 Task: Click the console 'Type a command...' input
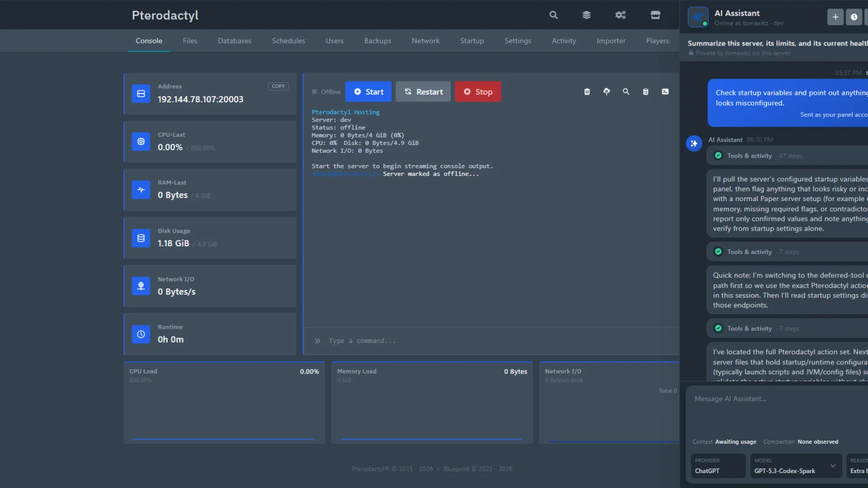[492, 341]
